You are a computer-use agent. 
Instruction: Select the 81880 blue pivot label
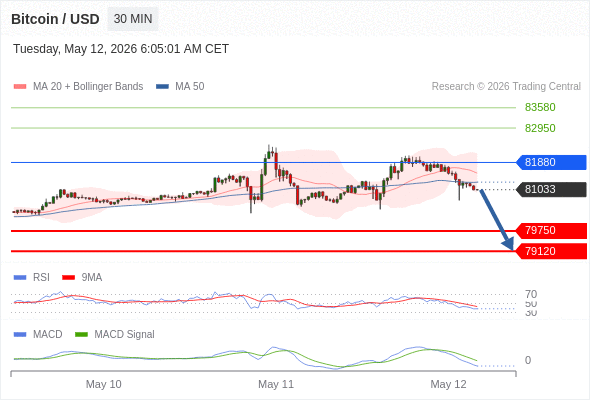pyautogui.click(x=550, y=162)
